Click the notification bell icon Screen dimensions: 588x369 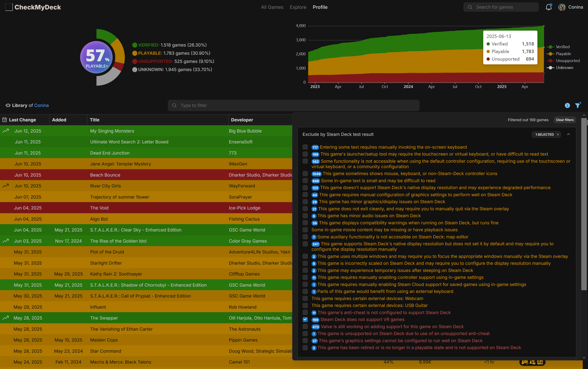pos(549,7)
